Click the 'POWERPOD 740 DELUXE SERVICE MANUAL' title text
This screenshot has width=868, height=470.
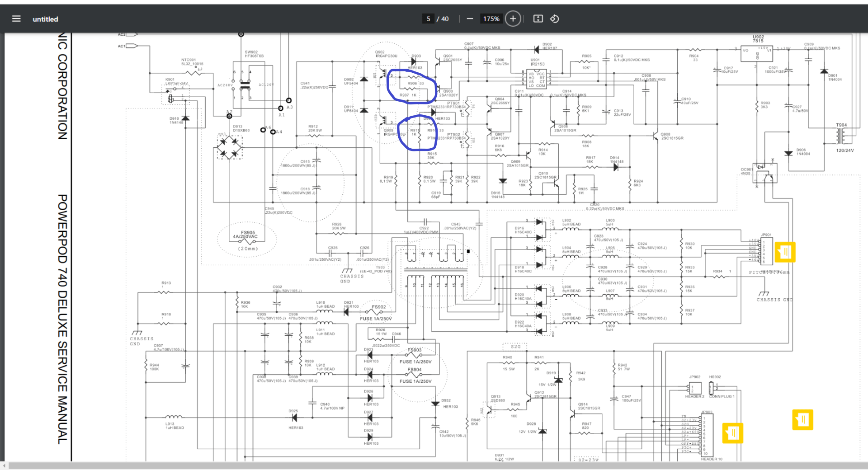pyautogui.click(x=63, y=319)
